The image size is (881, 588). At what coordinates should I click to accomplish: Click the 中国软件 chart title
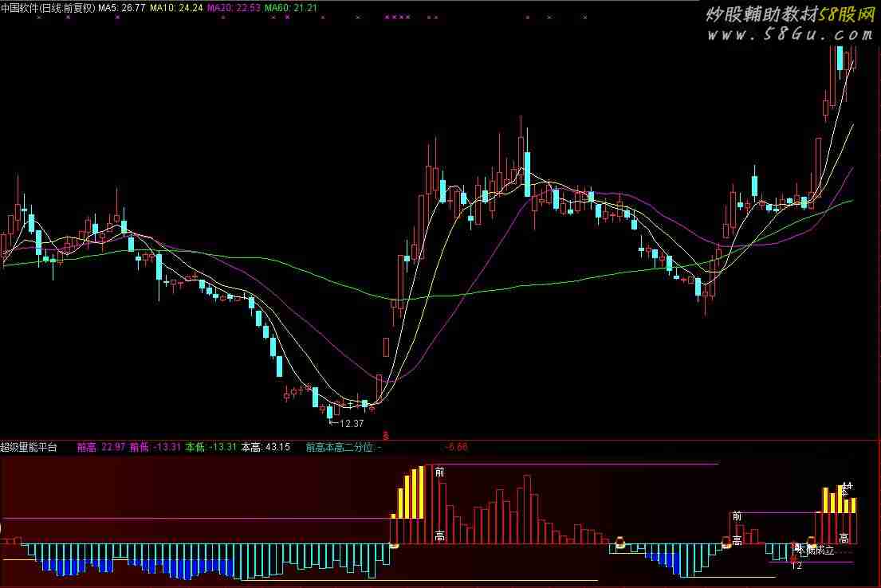[x=47, y=8]
